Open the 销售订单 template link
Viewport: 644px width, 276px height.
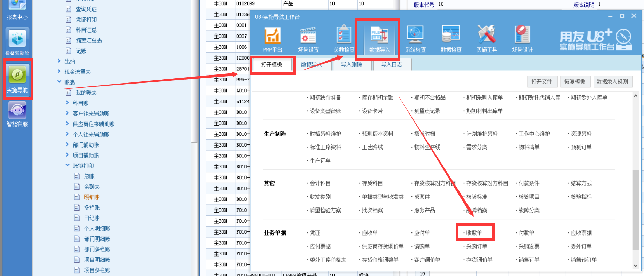coord(529,260)
